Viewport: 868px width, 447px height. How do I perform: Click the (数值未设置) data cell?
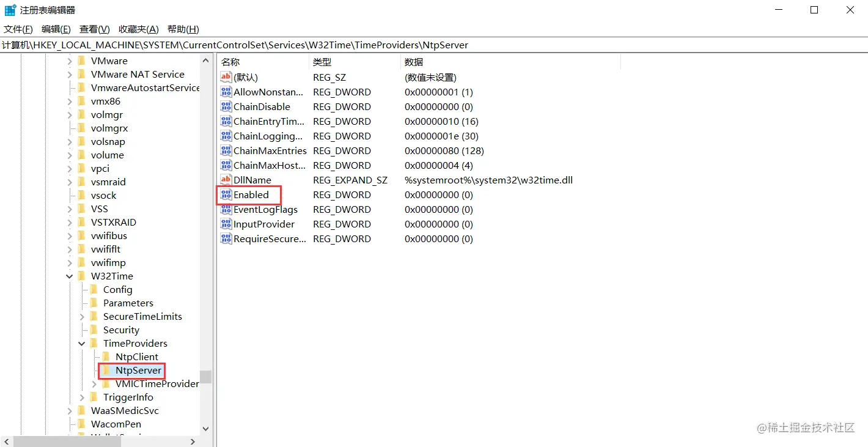coord(430,78)
